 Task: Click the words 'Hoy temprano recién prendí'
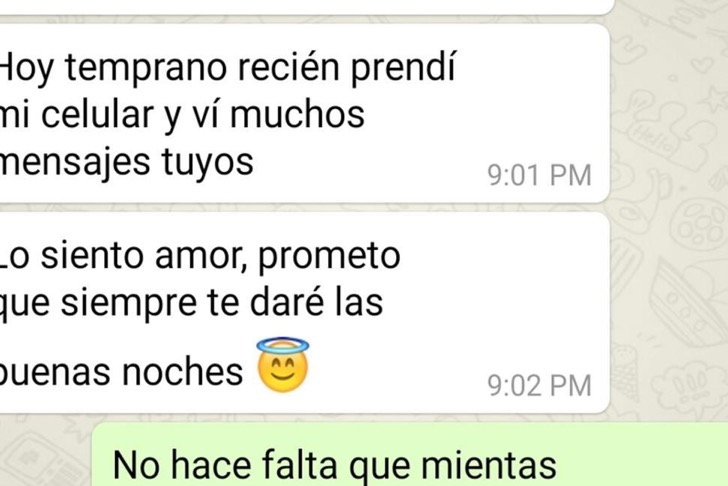[228, 68]
